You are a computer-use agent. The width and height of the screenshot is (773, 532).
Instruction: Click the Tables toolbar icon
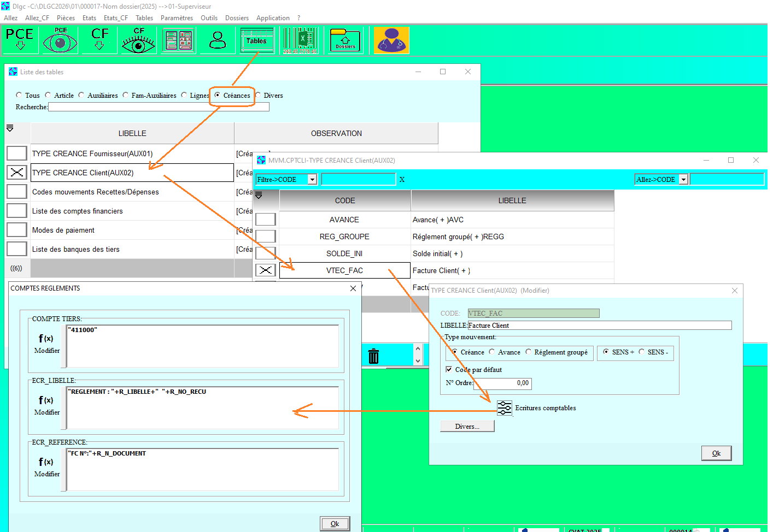256,40
